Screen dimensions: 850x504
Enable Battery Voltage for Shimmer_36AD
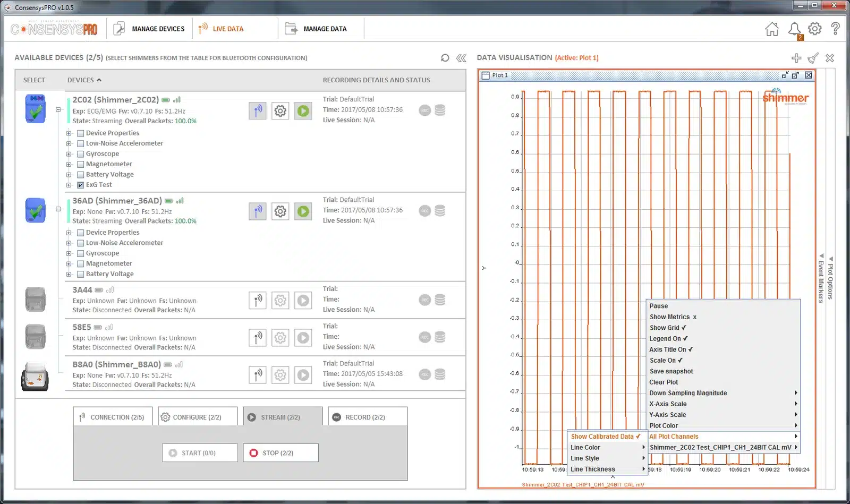tap(81, 274)
